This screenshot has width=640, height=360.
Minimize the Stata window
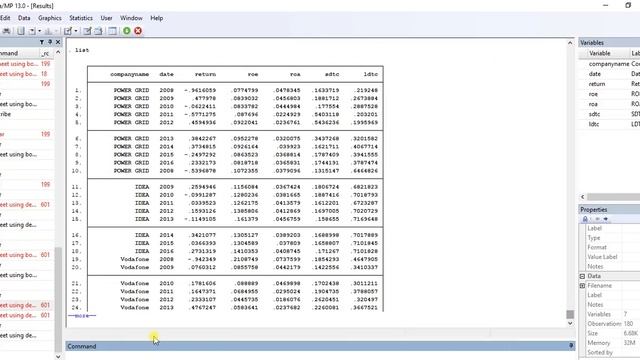[x=606, y=5]
